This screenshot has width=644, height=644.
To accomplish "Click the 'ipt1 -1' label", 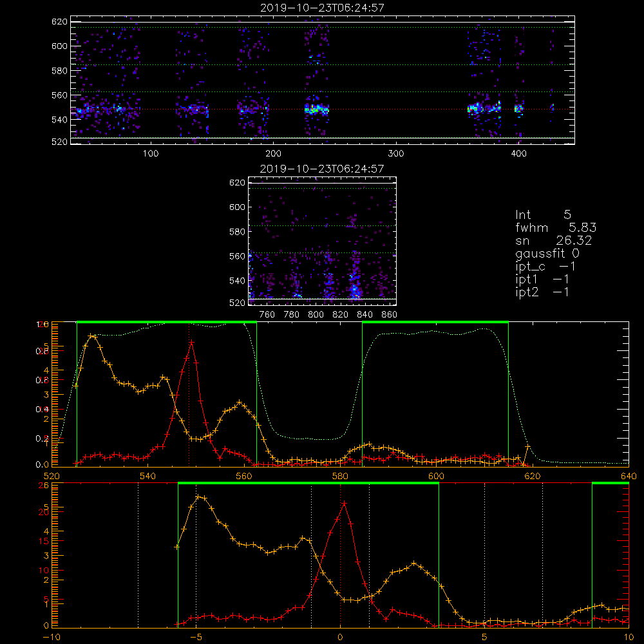I will click(x=542, y=279).
